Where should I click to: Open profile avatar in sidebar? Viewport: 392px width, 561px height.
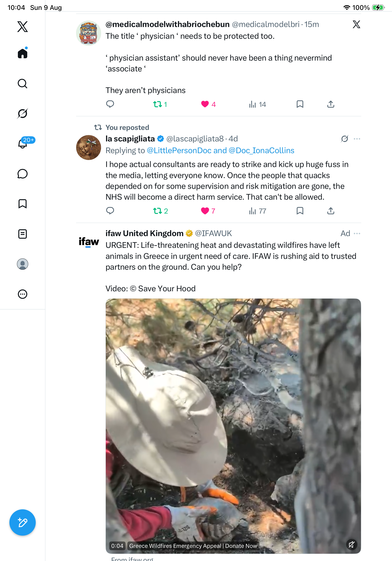pyautogui.click(x=23, y=264)
